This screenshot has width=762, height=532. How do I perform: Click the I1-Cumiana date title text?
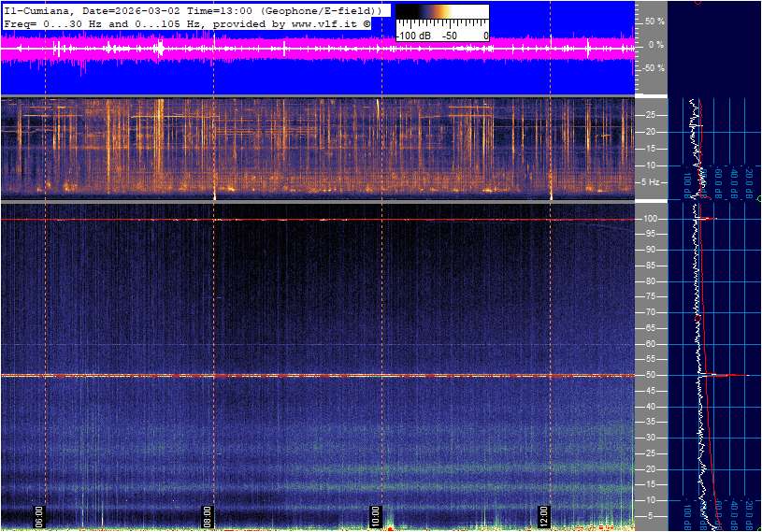tap(187, 9)
